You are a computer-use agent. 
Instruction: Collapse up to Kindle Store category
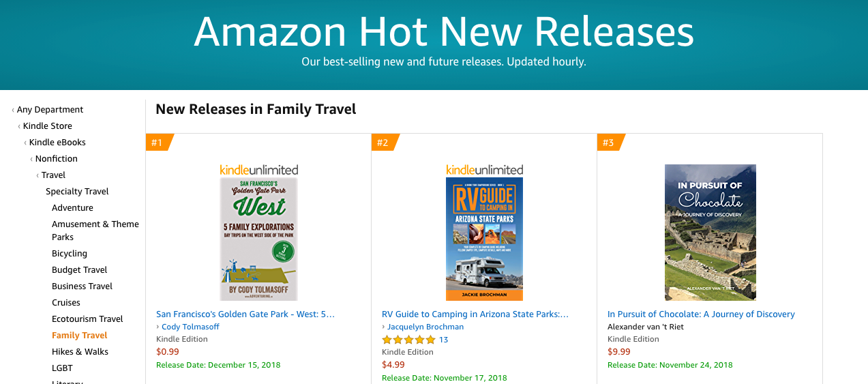[48, 126]
